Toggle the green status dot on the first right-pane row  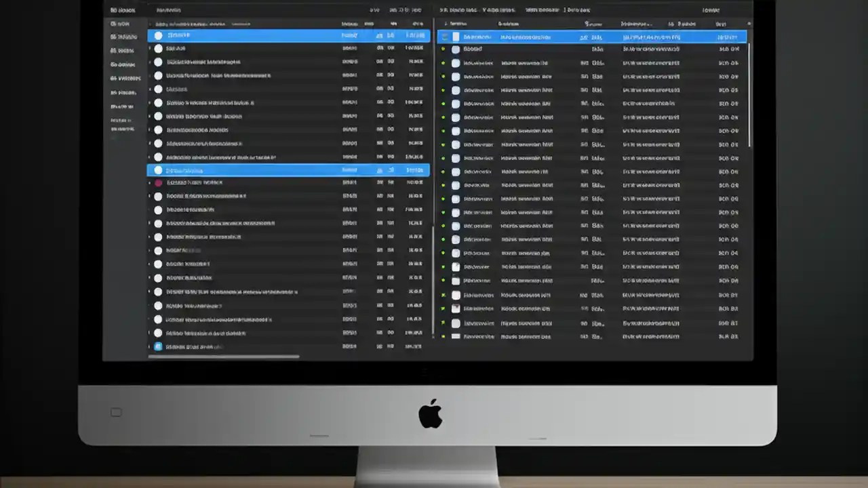click(443, 49)
